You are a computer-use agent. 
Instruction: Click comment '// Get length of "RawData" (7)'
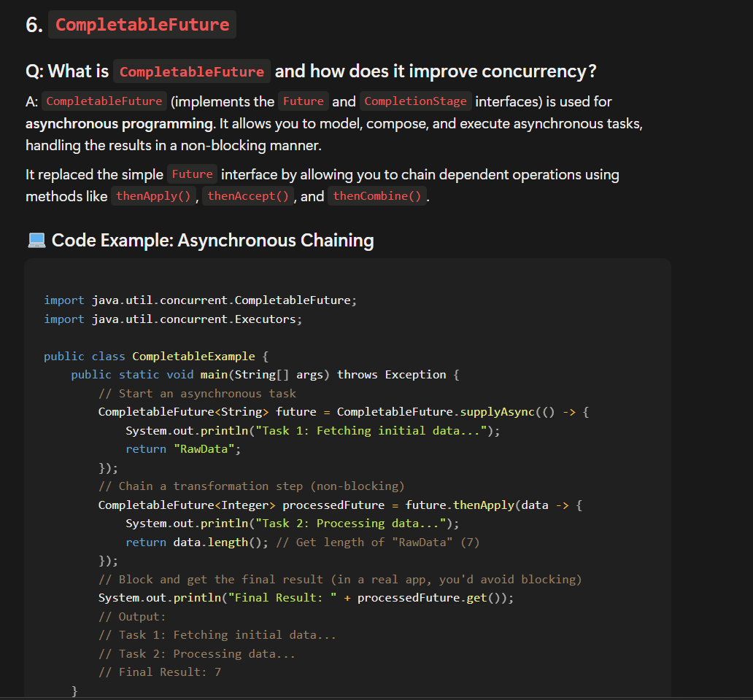point(378,542)
